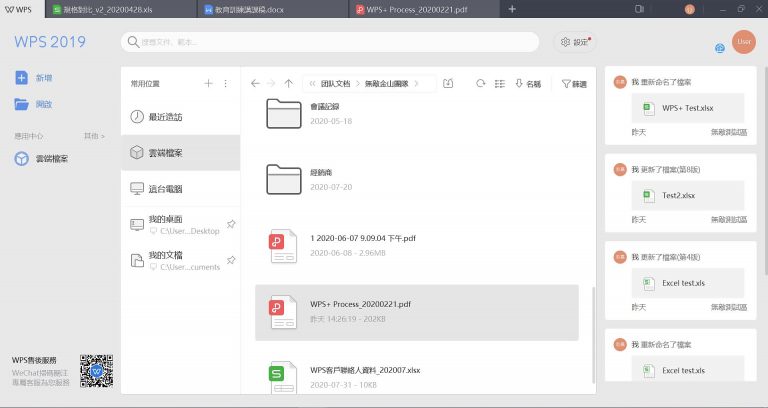Open WPS+ Test.xlsx from the activity feed
Screen dimensions: 768x408
tap(688, 108)
